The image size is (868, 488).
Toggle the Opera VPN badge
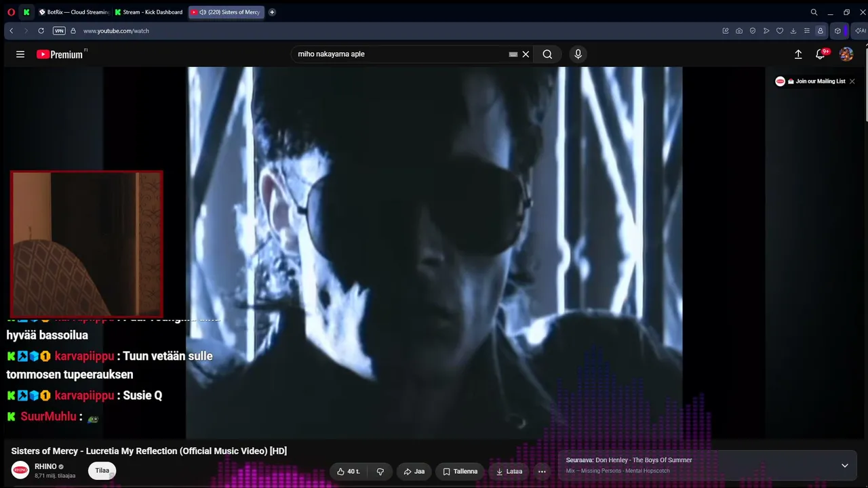point(59,30)
